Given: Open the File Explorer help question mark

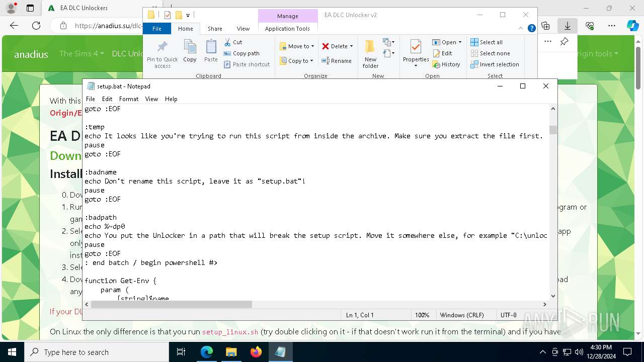Looking at the screenshot, I should pyautogui.click(x=531, y=29).
